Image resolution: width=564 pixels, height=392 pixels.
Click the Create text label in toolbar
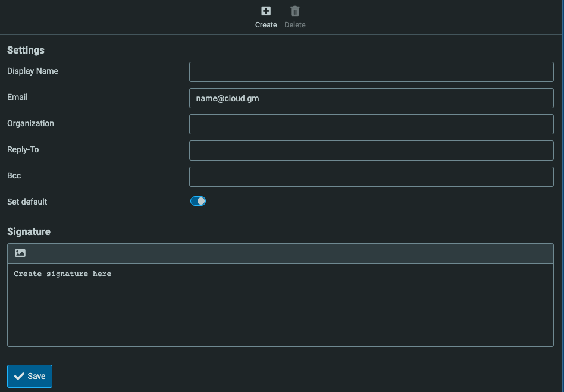(x=266, y=25)
